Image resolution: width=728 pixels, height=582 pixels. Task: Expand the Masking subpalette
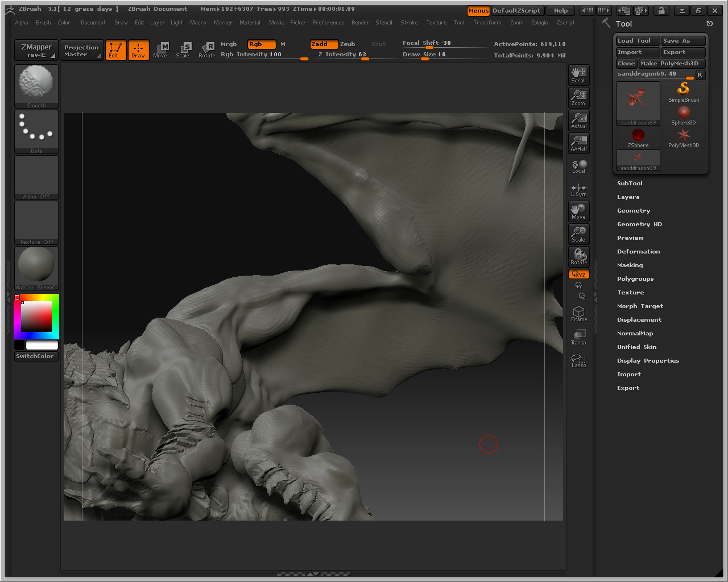click(x=630, y=265)
